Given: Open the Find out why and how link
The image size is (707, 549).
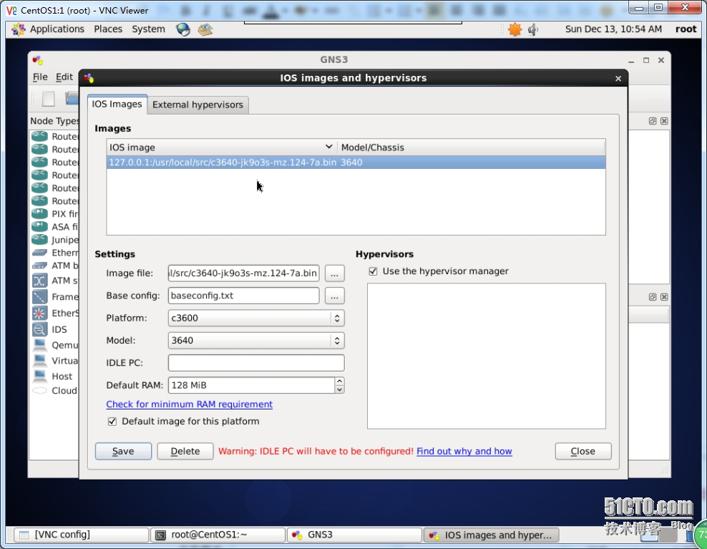Looking at the screenshot, I should pos(464,451).
